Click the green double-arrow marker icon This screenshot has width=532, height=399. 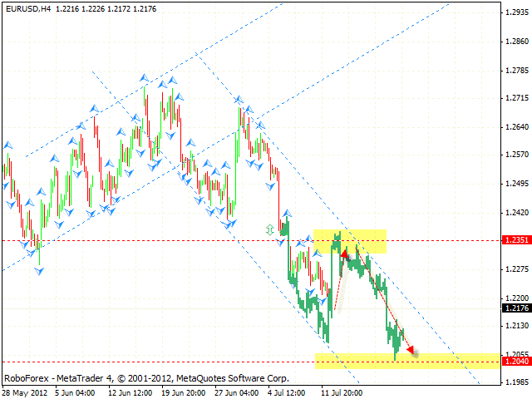point(269,229)
